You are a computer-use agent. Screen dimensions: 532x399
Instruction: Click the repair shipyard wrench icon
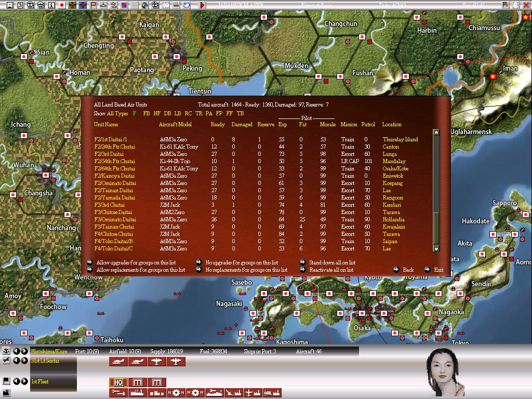(x=118, y=393)
